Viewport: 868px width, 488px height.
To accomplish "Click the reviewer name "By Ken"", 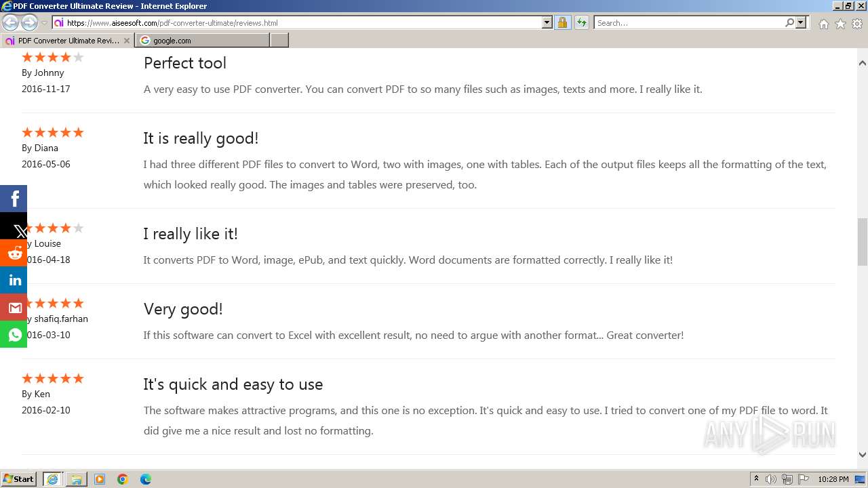I will [x=36, y=394].
